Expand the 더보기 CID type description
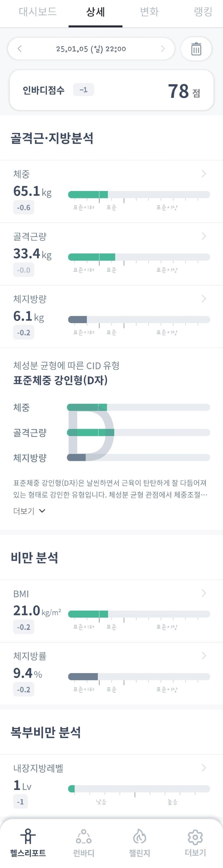 29,511
